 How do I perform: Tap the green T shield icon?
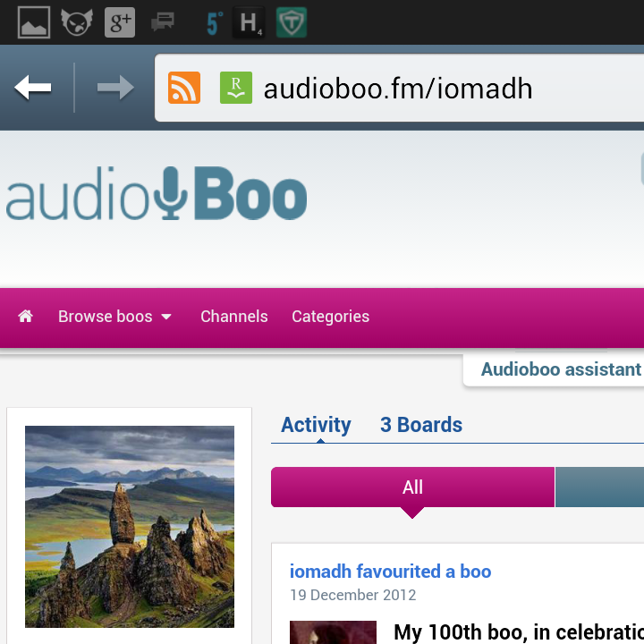tap(291, 22)
